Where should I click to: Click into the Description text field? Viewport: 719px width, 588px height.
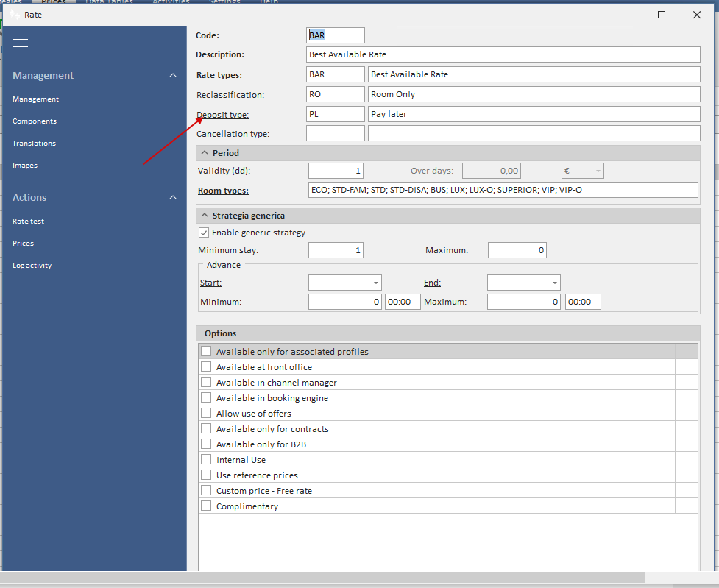(x=503, y=54)
